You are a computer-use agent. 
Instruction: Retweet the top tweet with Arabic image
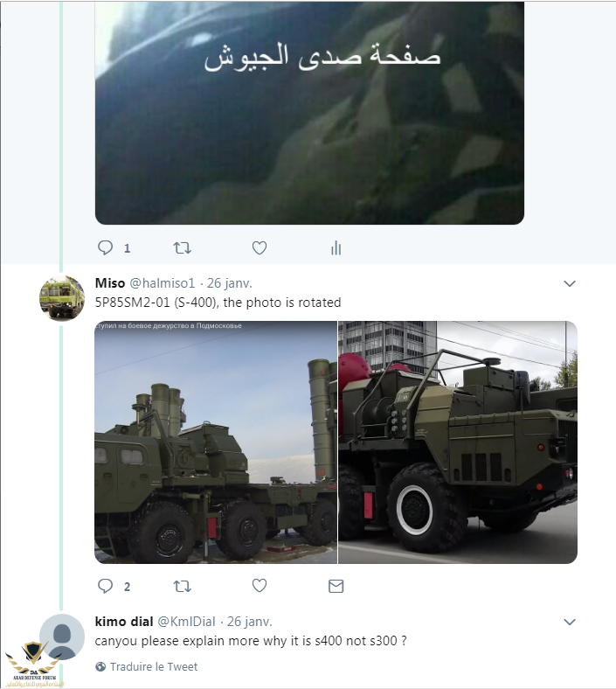click(x=183, y=247)
